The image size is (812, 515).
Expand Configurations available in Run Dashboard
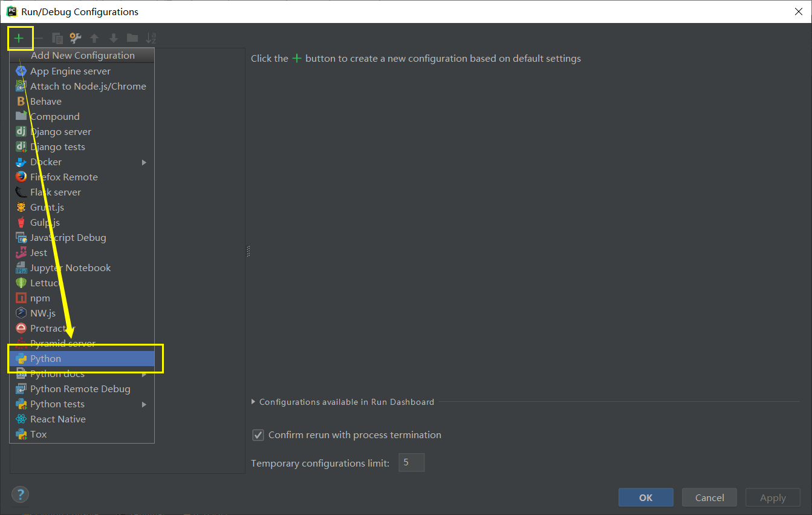click(x=254, y=402)
